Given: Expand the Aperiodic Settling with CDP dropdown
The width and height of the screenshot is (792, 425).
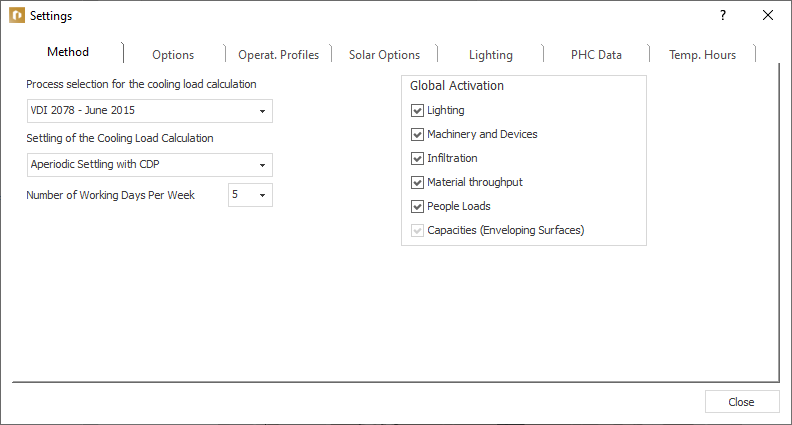Looking at the screenshot, I should (150, 165).
